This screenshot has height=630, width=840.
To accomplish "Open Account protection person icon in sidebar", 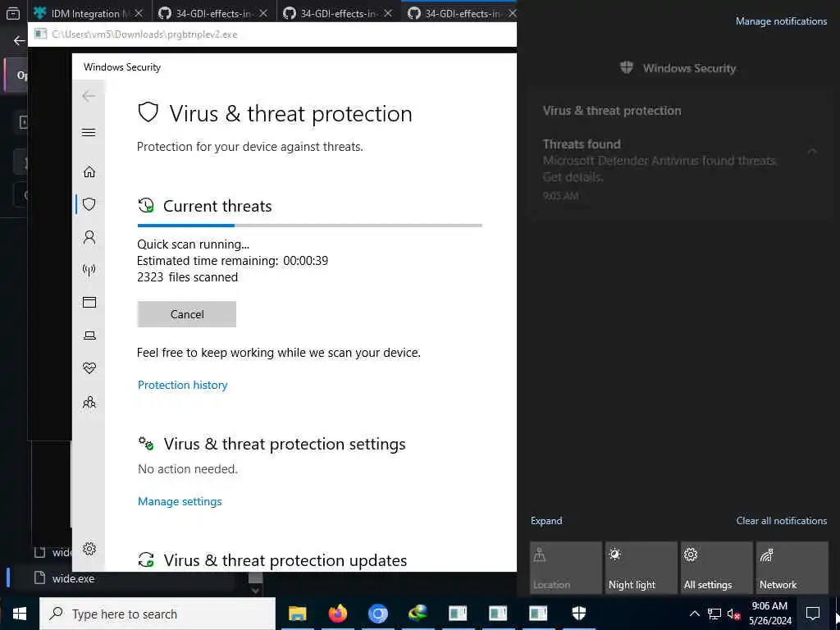I will [89, 237].
